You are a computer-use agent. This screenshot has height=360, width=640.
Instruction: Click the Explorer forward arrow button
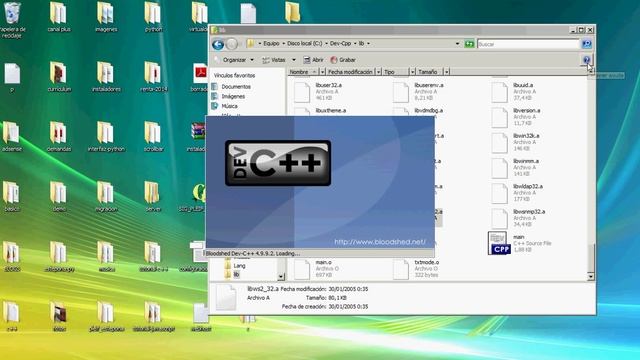(231, 44)
